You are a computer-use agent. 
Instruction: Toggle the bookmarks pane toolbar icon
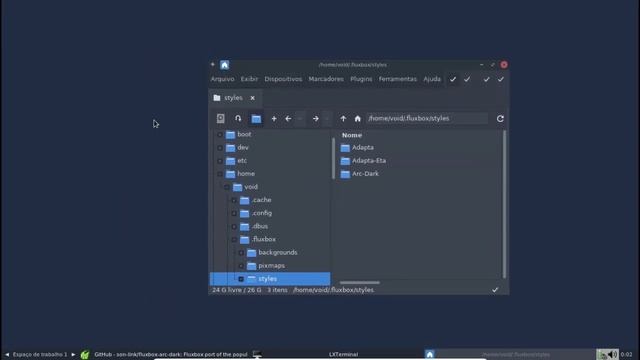238,118
